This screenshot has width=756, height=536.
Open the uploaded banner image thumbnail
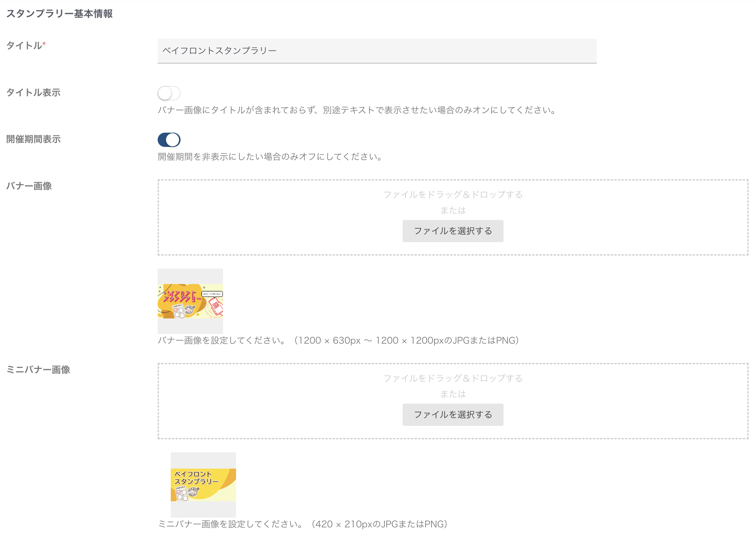pos(190,301)
